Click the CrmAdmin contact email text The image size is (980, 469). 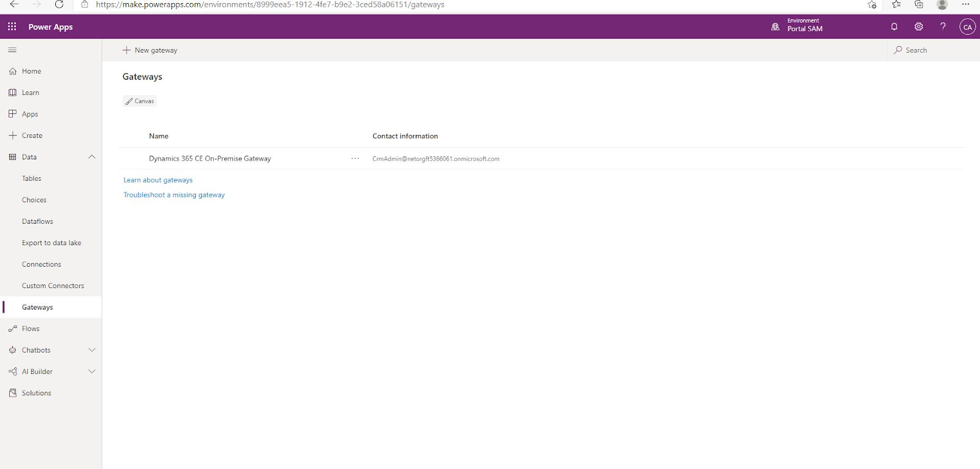[x=436, y=159]
